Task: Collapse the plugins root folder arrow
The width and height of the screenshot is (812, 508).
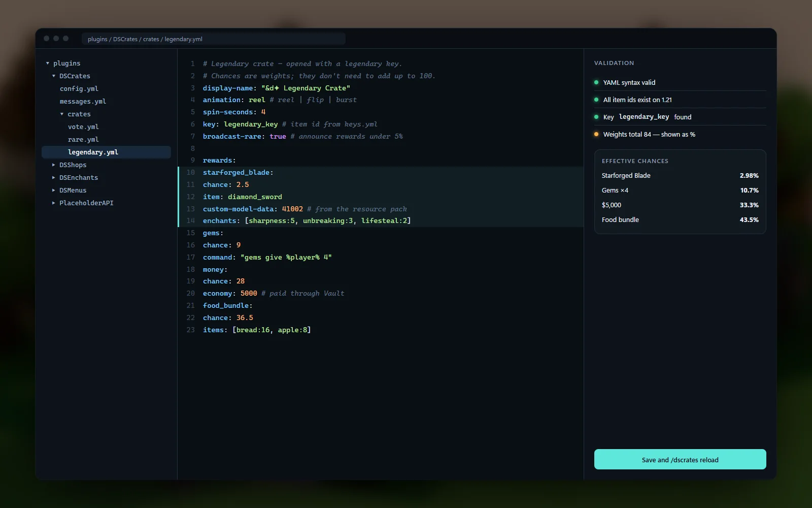Action: 48,63
